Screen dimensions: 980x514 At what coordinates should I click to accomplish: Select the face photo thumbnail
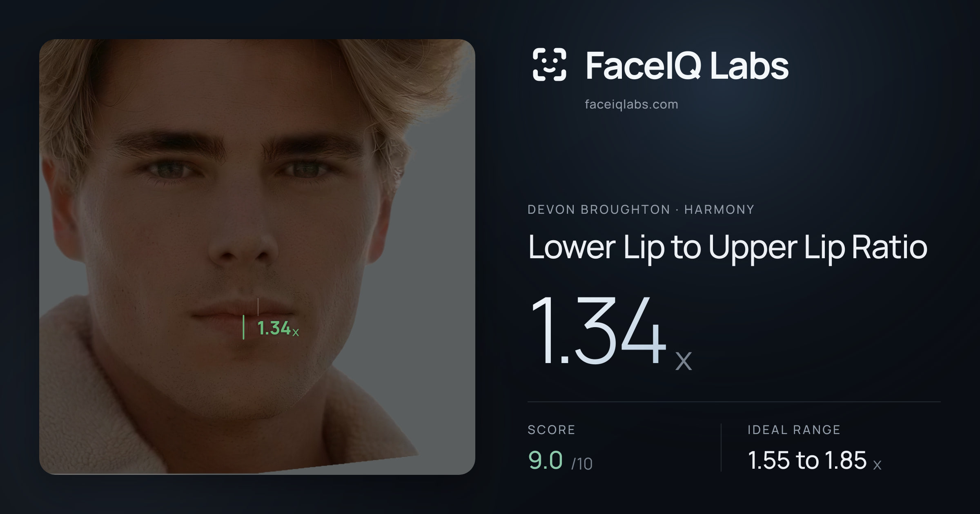pos(257,257)
